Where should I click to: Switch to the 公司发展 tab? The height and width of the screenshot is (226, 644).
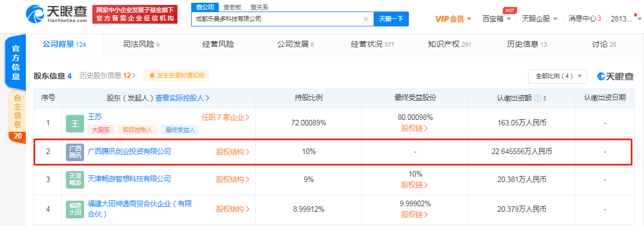(x=295, y=45)
